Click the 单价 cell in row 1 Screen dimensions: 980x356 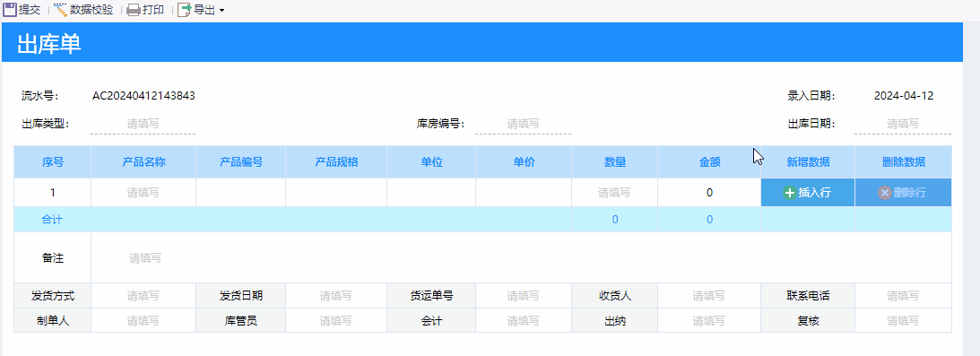523,193
